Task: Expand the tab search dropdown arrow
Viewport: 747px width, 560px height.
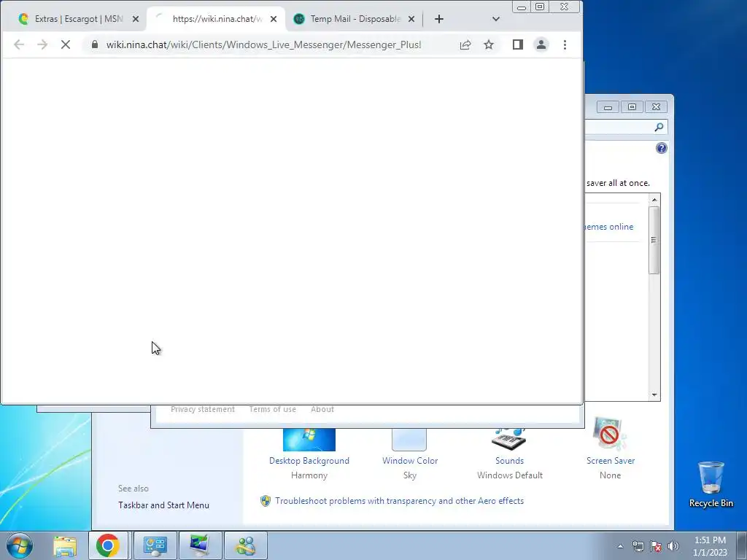Action: tap(496, 19)
